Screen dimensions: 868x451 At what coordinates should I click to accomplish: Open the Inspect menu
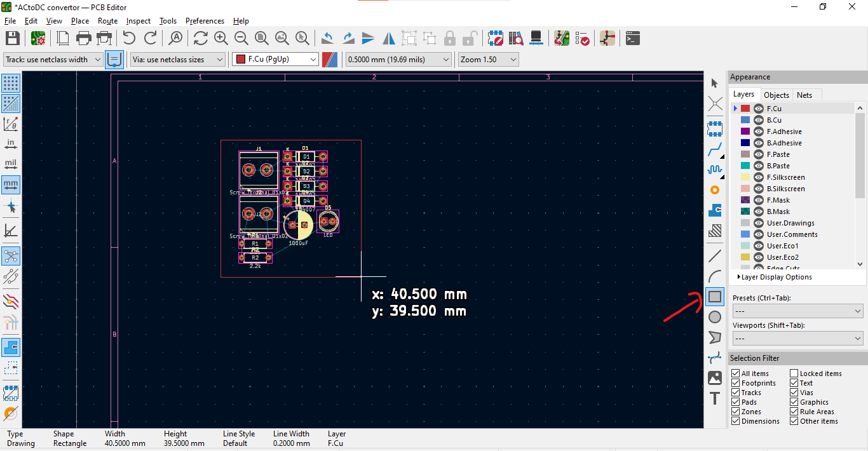[139, 21]
